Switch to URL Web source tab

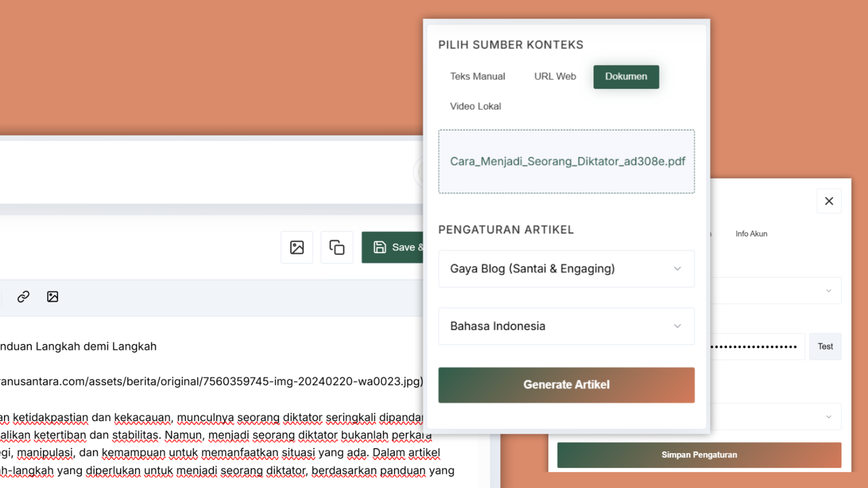(555, 76)
